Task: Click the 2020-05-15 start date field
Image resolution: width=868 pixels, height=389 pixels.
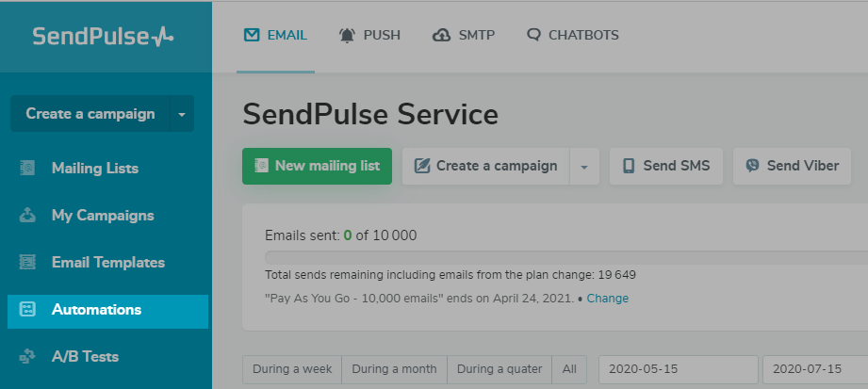Action: tap(679, 369)
